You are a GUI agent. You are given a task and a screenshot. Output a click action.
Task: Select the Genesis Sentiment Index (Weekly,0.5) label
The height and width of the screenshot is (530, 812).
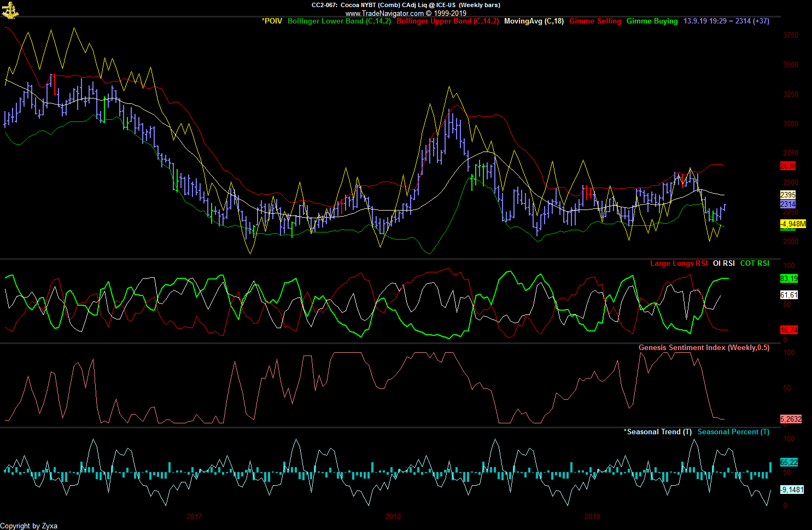[x=704, y=348]
